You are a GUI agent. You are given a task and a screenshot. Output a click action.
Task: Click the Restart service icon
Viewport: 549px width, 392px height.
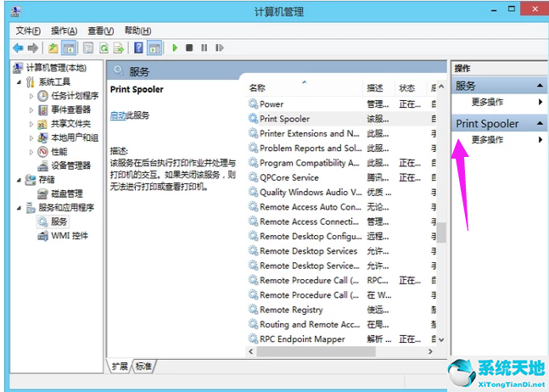click(219, 48)
